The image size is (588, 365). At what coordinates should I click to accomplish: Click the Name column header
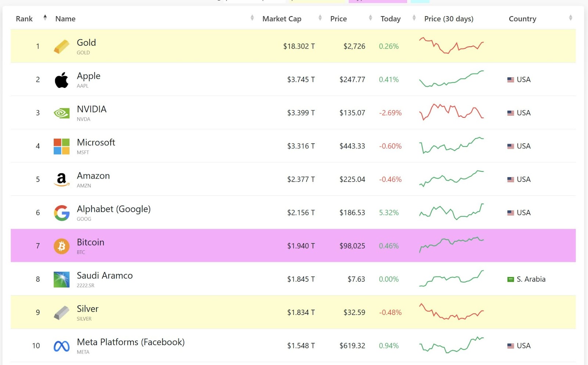(x=65, y=19)
